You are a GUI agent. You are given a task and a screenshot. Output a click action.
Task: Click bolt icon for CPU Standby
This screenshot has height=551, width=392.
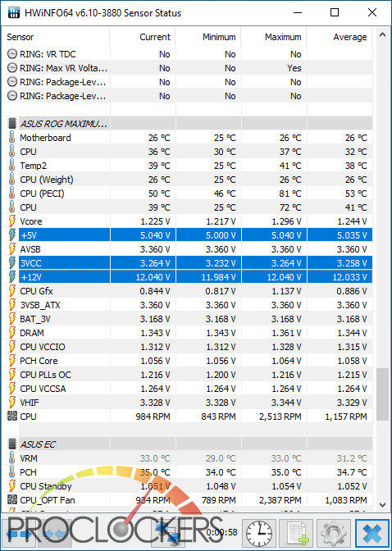coord(12,486)
